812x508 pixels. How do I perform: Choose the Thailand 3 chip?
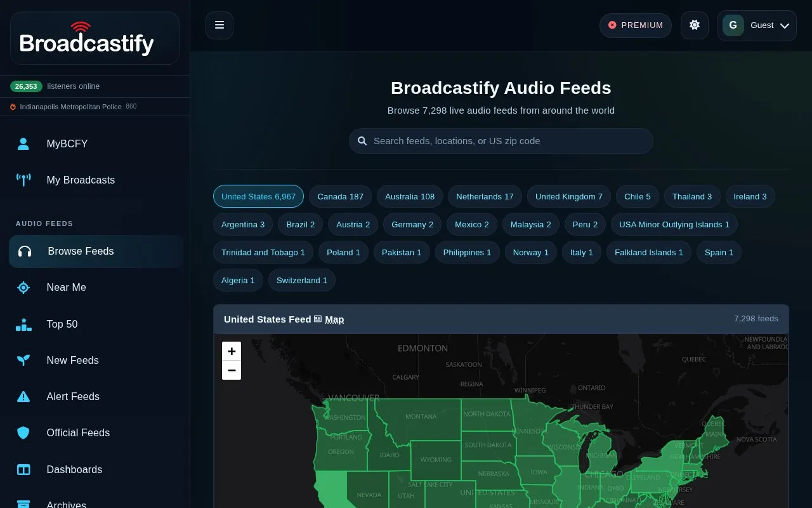coord(692,196)
